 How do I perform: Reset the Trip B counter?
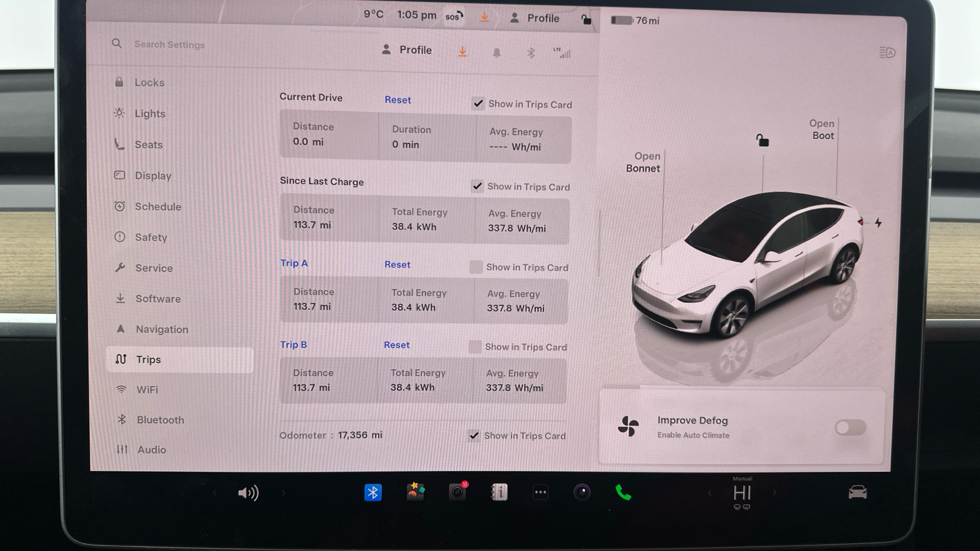tap(396, 345)
